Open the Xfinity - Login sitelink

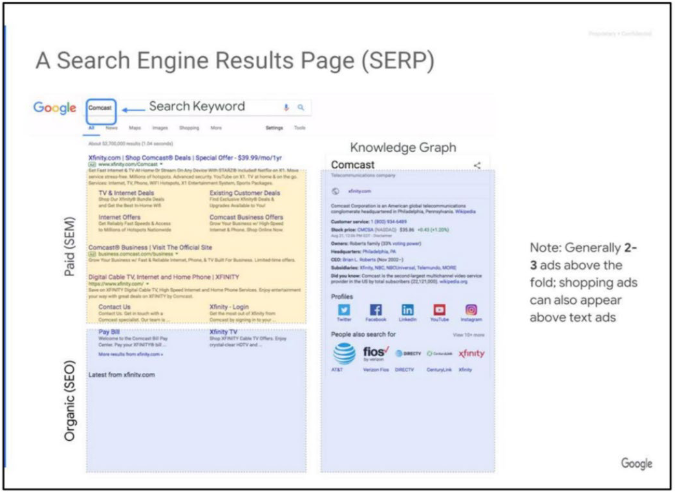tap(229, 307)
